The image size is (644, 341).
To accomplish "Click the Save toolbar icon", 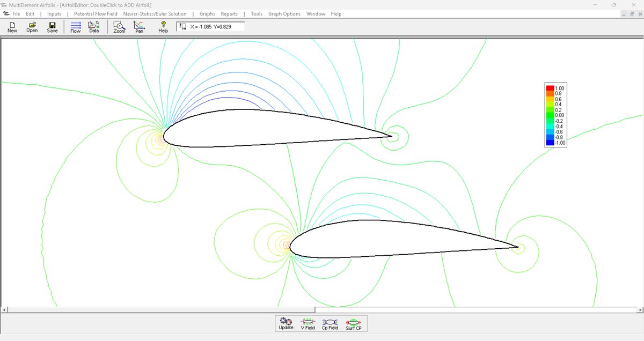I will point(52,27).
